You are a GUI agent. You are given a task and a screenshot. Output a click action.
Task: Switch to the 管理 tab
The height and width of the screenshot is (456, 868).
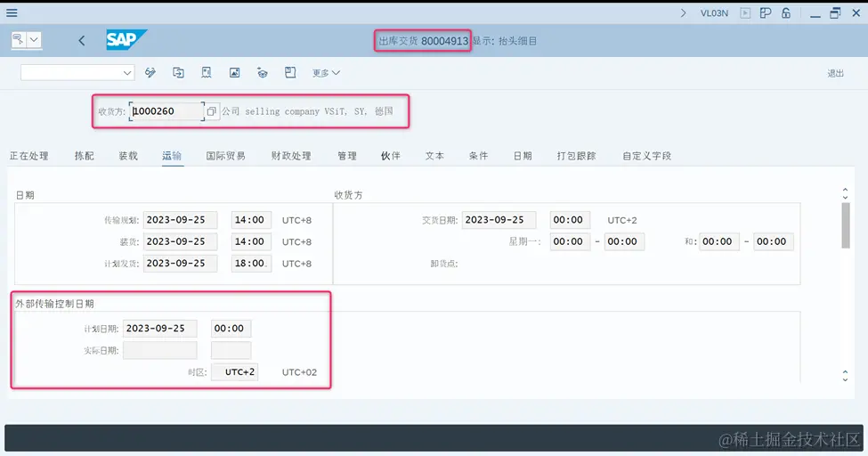click(347, 156)
